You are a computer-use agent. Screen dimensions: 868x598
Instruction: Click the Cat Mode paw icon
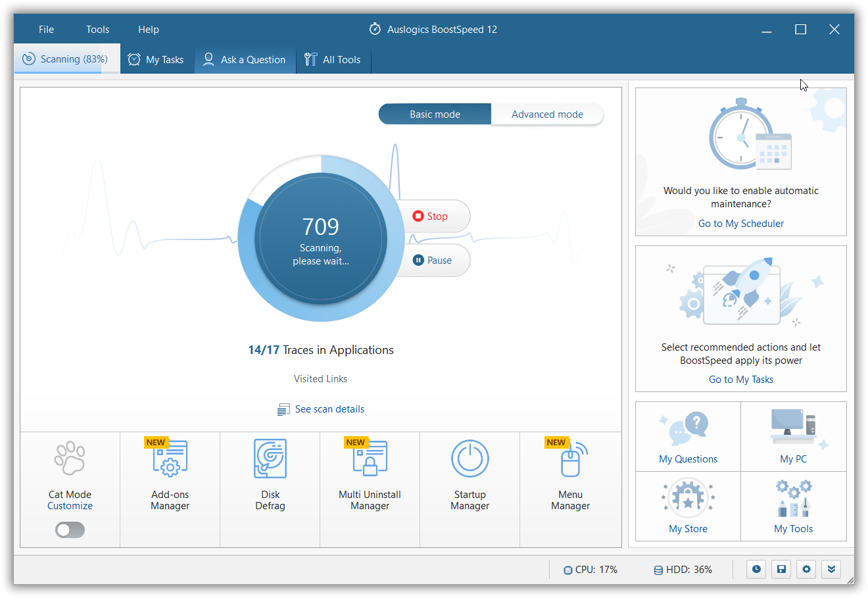(x=70, y=459)
